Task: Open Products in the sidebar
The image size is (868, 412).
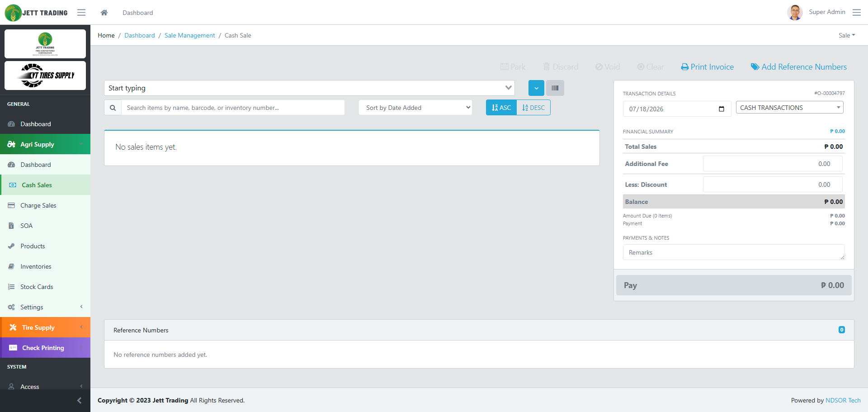Action: click(45, 246)
